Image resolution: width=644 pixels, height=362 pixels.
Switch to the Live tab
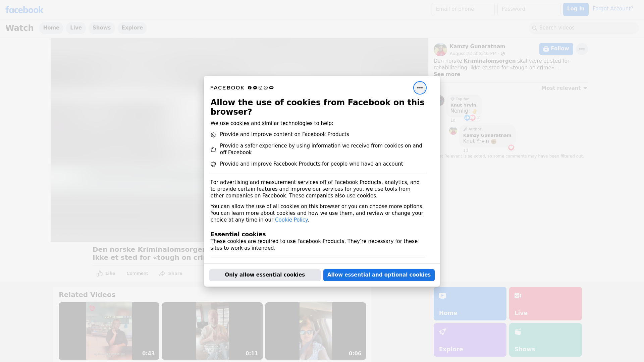click(76, 28)
